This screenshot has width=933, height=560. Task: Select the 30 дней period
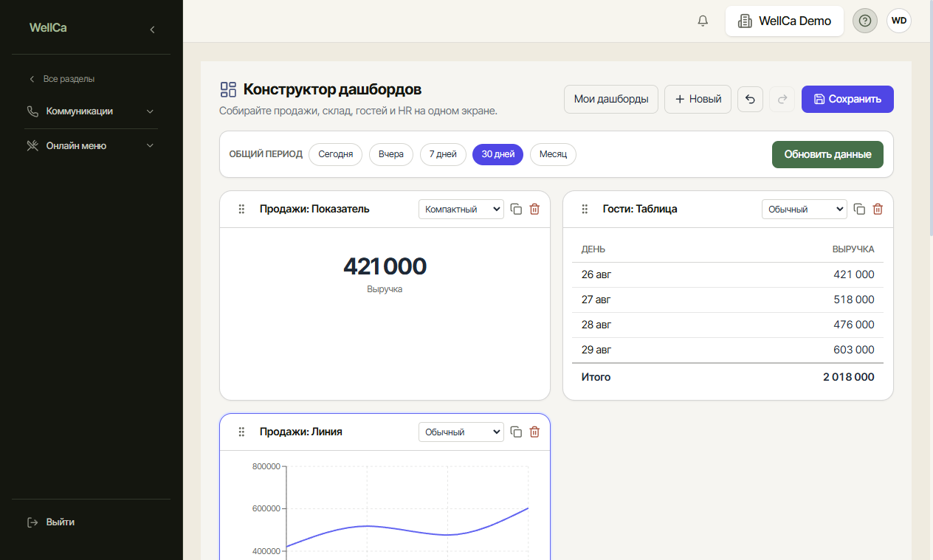(498, 154)
